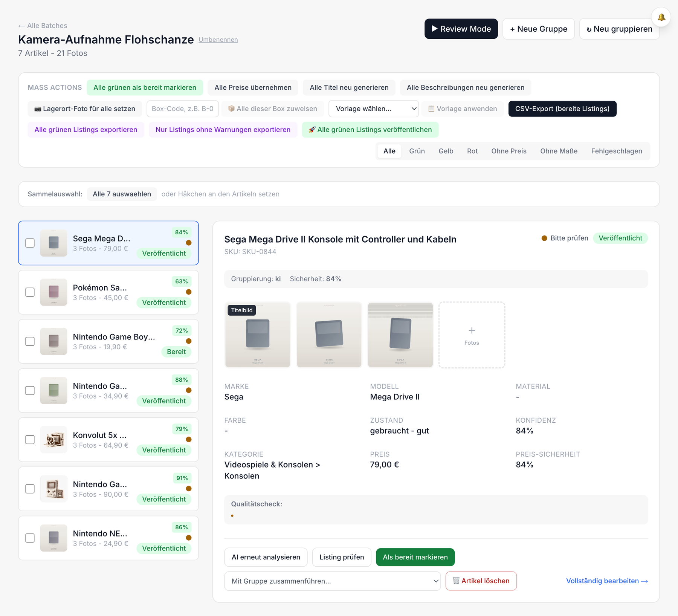Go back to Alle Batches

point(43,26)
